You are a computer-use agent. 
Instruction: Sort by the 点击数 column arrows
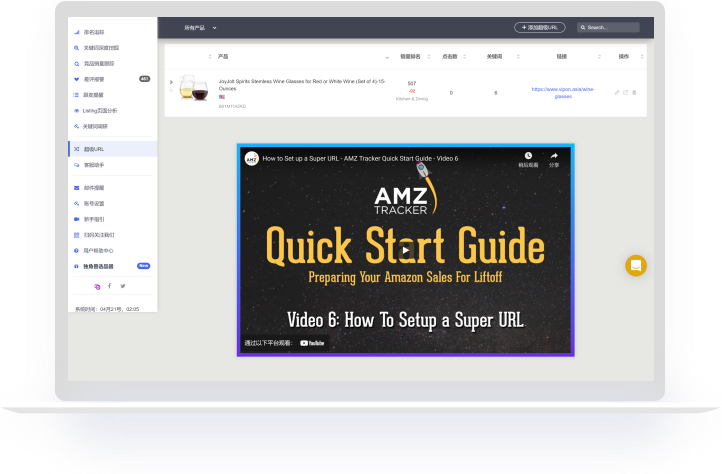click(x=465, y=57)
